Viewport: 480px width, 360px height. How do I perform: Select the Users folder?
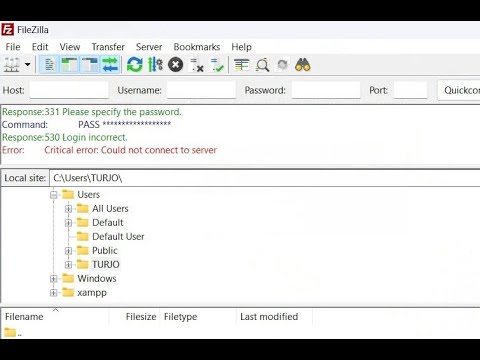tap(88, 195)
